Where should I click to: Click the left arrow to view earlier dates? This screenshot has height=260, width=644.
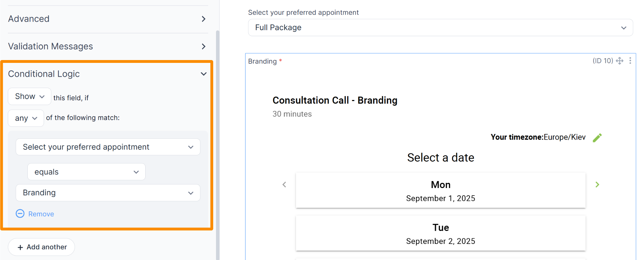[284, 185]
